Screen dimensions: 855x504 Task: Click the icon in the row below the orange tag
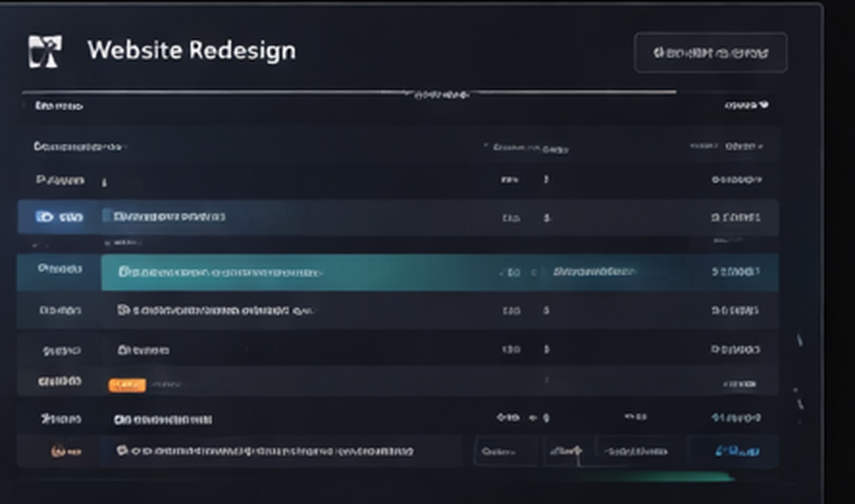tap(120, 420)
